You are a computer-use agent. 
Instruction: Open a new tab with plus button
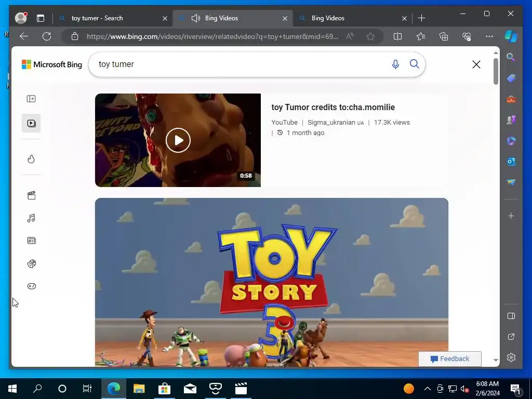(x=421, y=18)
